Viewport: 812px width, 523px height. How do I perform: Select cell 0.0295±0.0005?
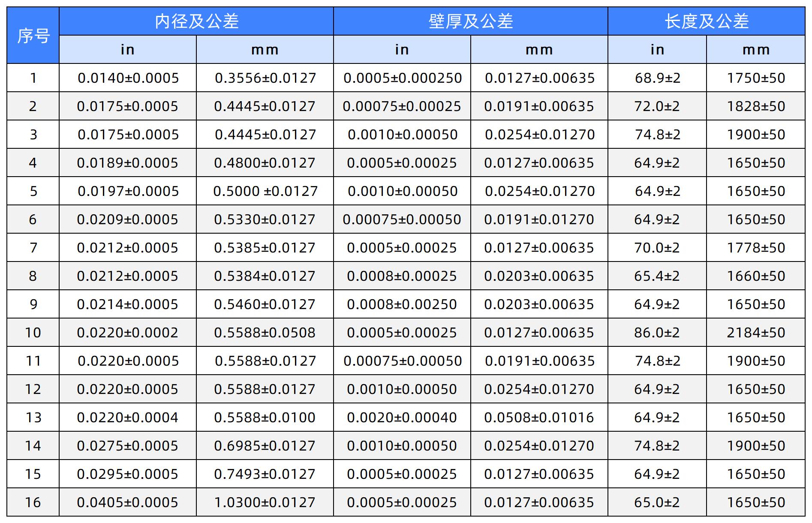[x=128, y=474]
